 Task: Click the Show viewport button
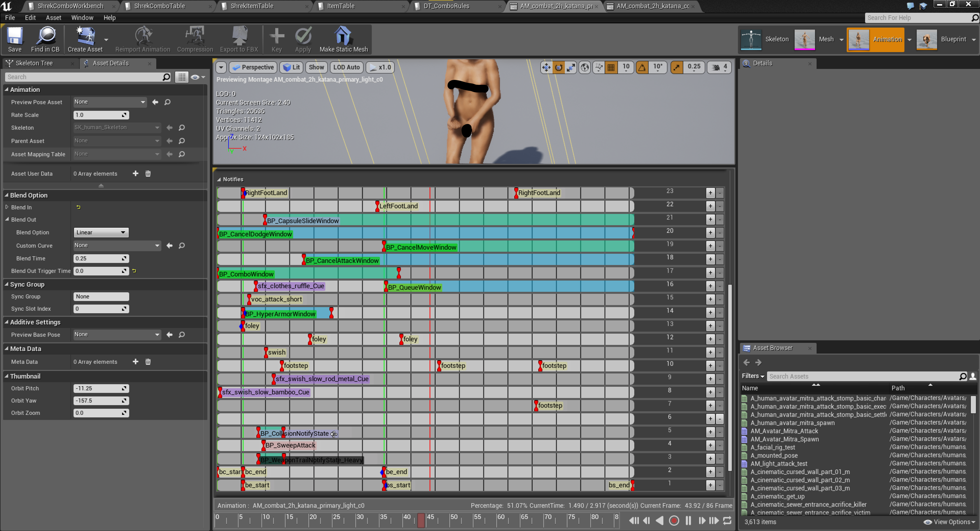[x=316, y=67]
